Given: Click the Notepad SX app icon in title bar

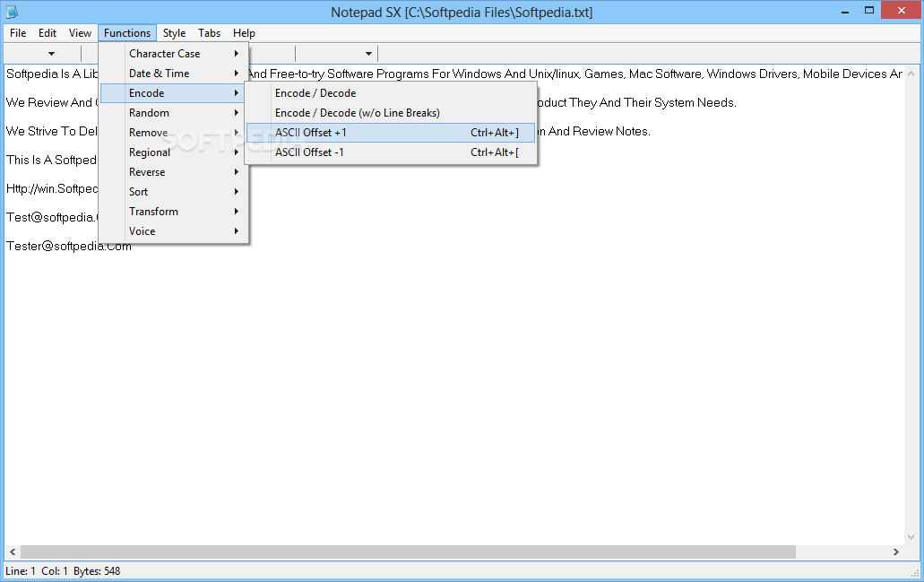Looking at the screenshot, I should (12, 11).
